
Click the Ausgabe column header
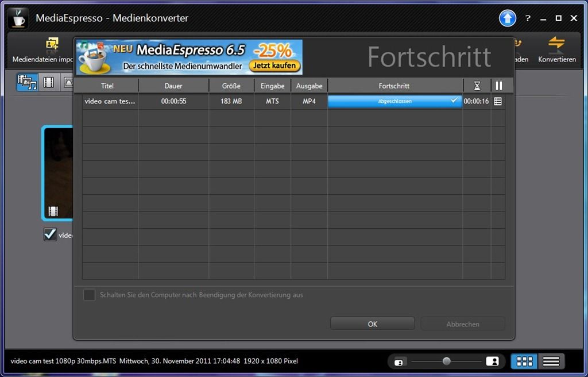[x=309, y=86]
